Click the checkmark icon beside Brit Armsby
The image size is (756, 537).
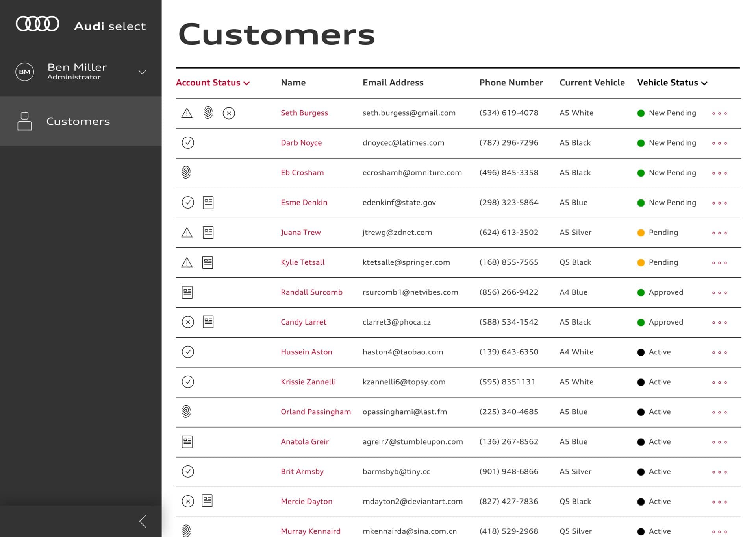point(188,471)
